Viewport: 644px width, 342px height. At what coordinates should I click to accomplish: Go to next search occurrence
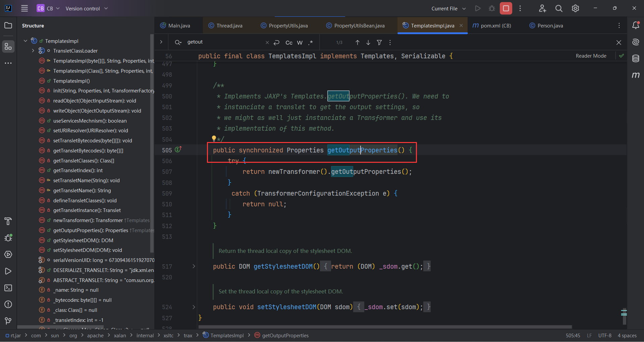[368, 43]
